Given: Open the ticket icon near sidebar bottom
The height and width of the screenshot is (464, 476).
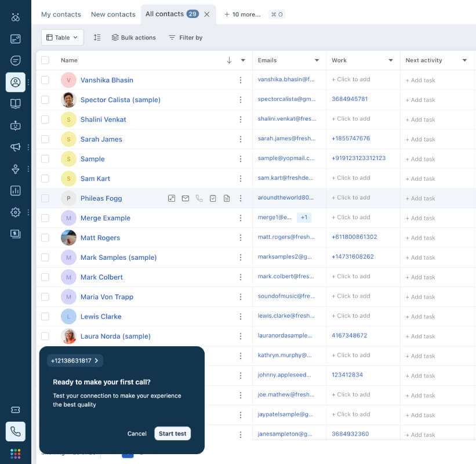Looking at the screenshot, I should (x=15, y=410).
